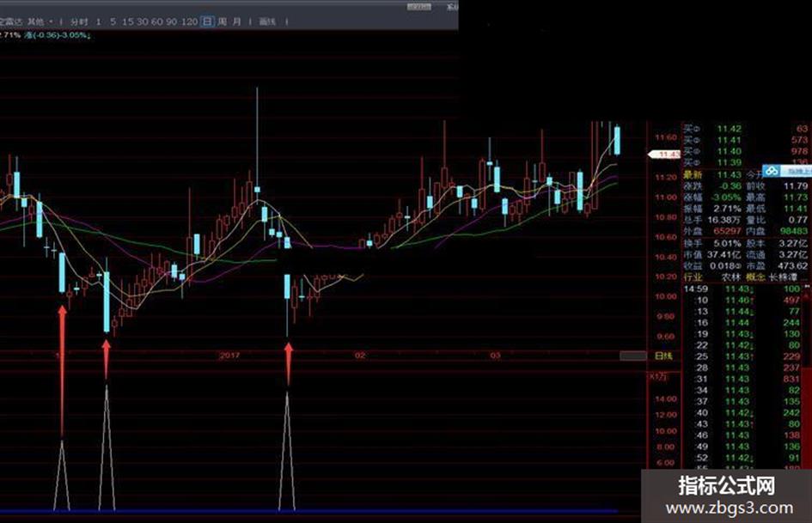Click bid price 11.42 in order book
Viewport: 812px width, 523px height.
[730, 129]
